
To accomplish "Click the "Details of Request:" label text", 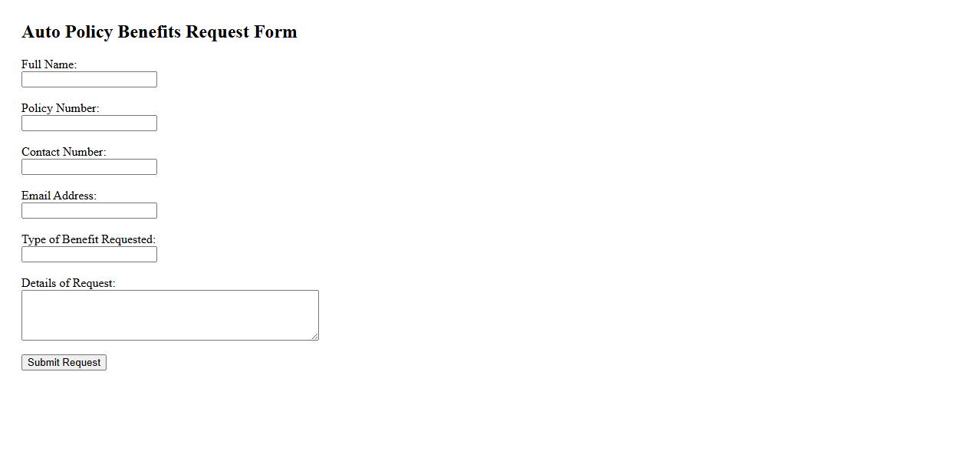I will (x=68, y=283).
